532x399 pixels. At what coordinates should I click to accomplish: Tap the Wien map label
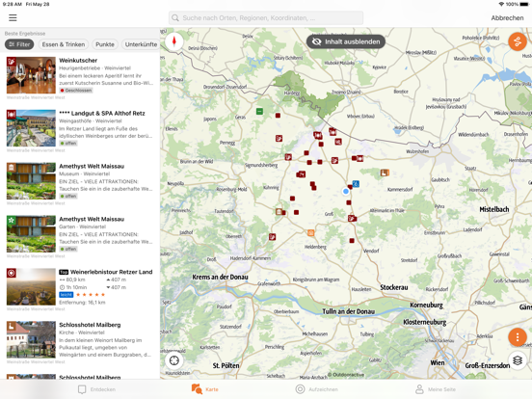pyautogui.click(x=438, y=362)
